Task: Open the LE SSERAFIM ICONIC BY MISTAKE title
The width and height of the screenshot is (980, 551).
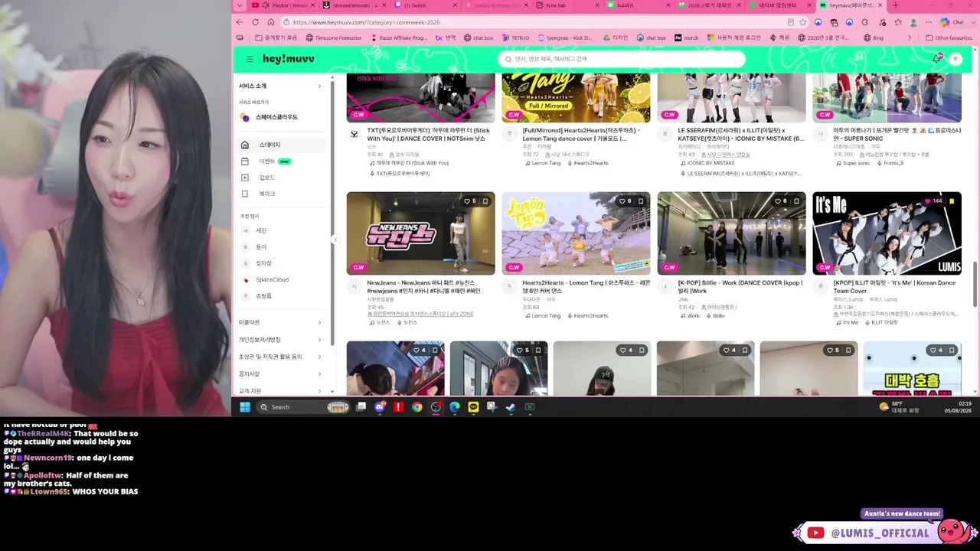Action: [x=741, y=135]
